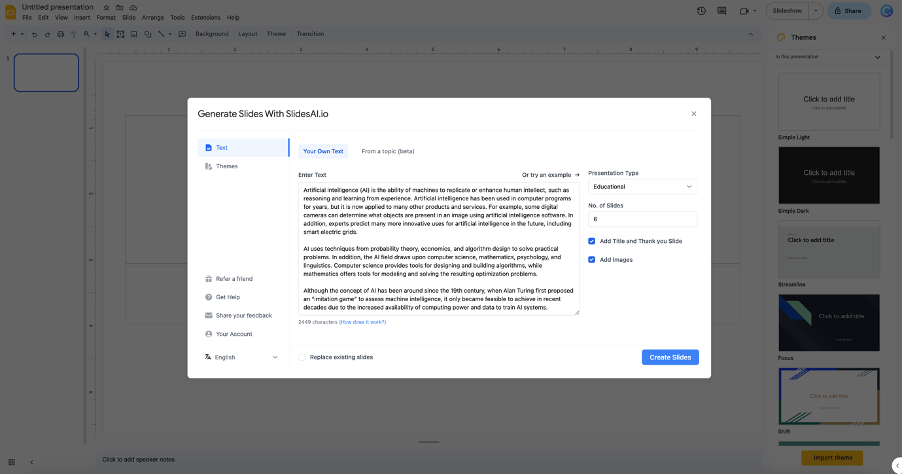The image size is (902, 474).
Task: Click the add comment toolbar icon
Action: point(182,35)
